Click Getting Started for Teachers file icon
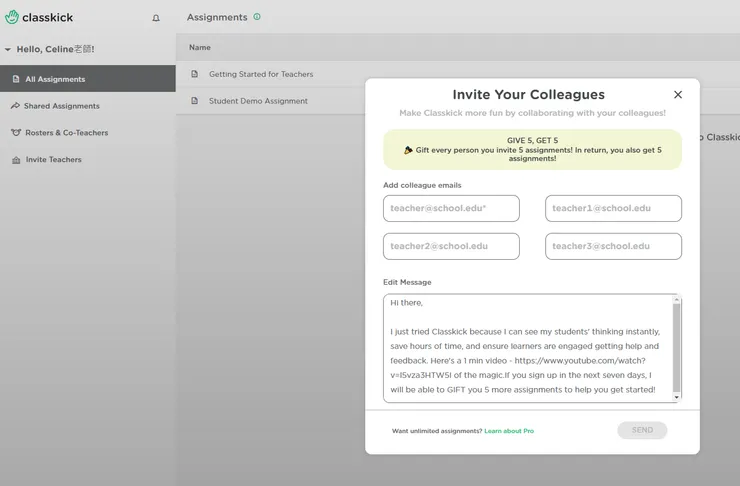The image size is (740, 486). pyautogui.click(x=194, y=74)
